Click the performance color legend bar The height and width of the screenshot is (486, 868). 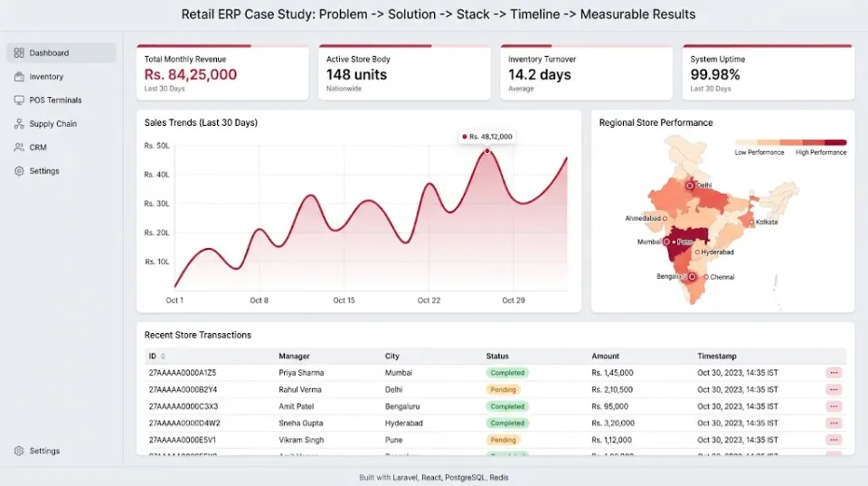[x=790, y=142]
